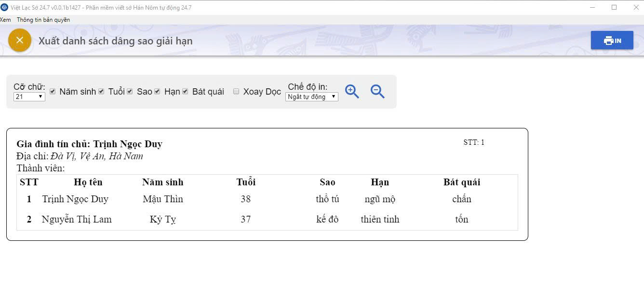
Task: Click the Việt Lạc Sớ app logo icon
Action: [x=5, y=7]
